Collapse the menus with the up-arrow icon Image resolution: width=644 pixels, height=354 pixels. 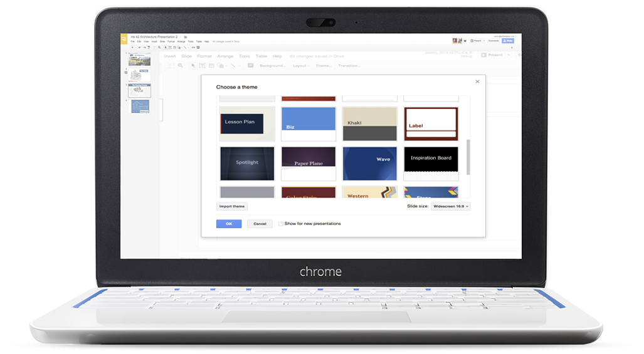coord(512,48)
